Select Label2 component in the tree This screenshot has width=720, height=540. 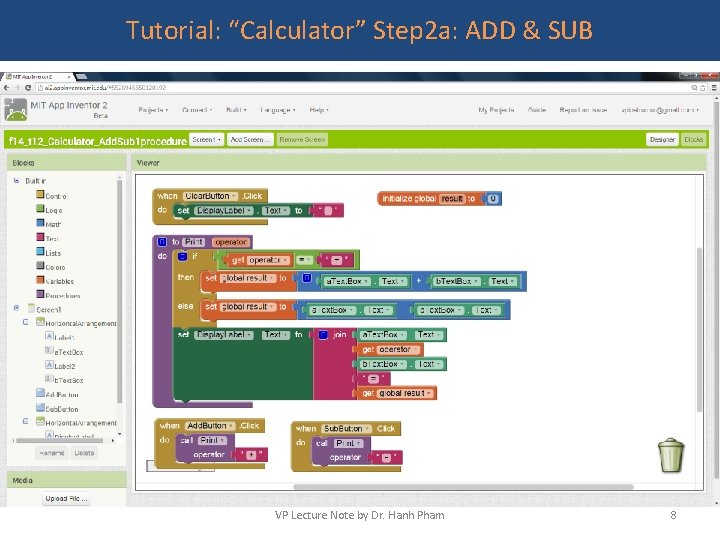(60, 366)
